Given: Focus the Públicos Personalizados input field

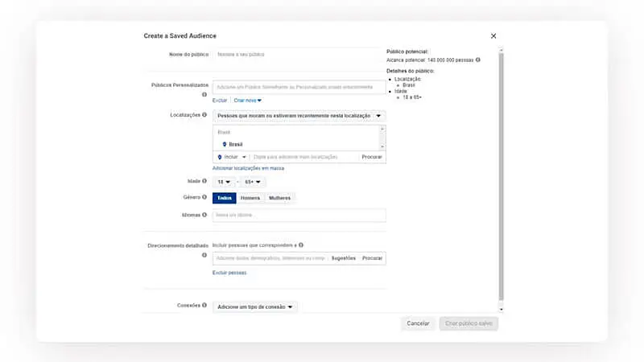Looking at the screenshot, I should click(299, 87).
